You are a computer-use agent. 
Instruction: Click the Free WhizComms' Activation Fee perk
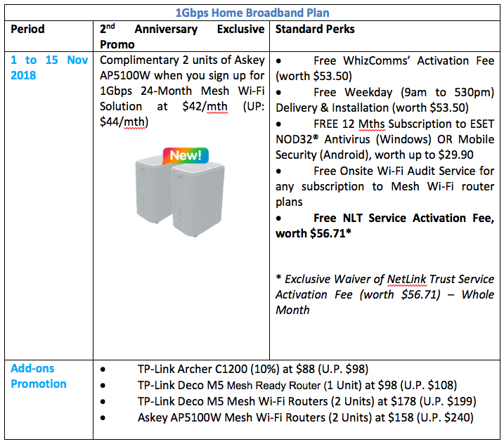point(384,67)
